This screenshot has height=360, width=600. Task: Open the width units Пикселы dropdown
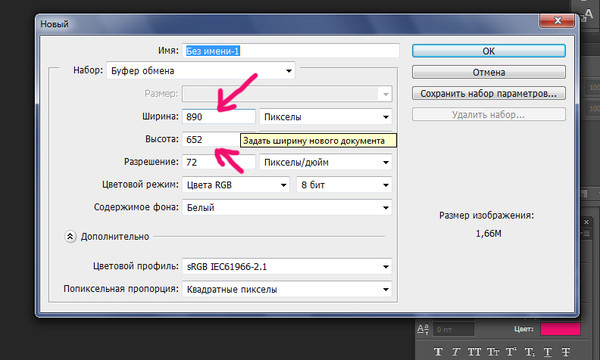(x=326, y=117)
